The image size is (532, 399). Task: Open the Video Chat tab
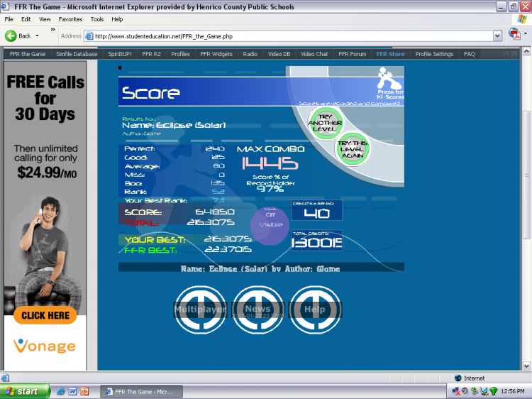(314, 54)
